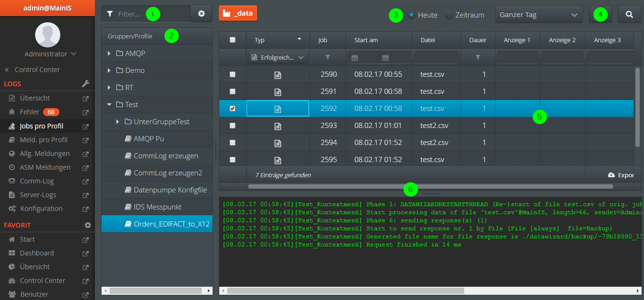Select profile IDS Messpunkt
Screen dimensions: 644x300
[x=158, y=207]
